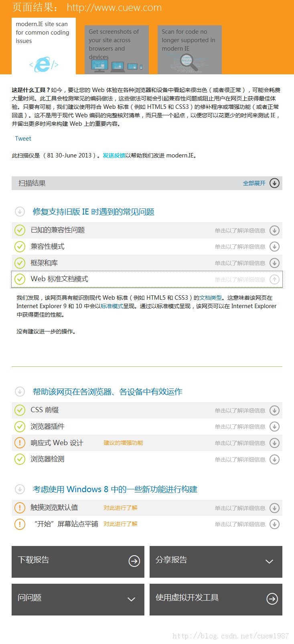Click orange warning icon for 响应式 Web 设计

(20, 443)
